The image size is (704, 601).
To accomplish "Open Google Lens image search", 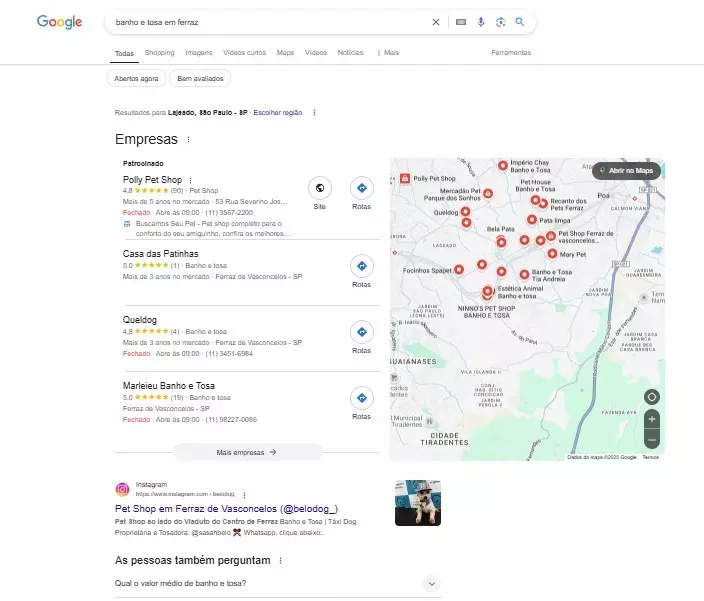I will [500, 22].
